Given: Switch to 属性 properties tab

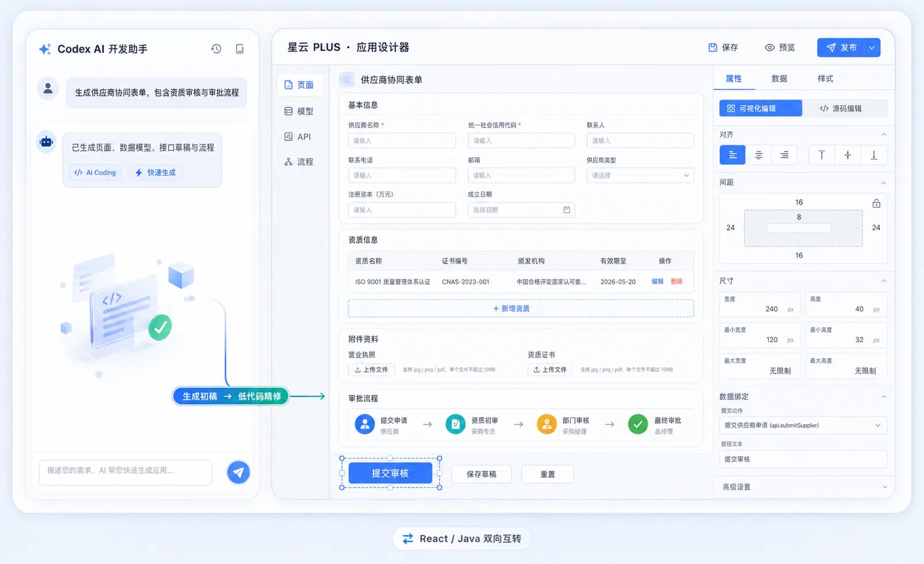Looking at the screenshot, I should point(734,78).
